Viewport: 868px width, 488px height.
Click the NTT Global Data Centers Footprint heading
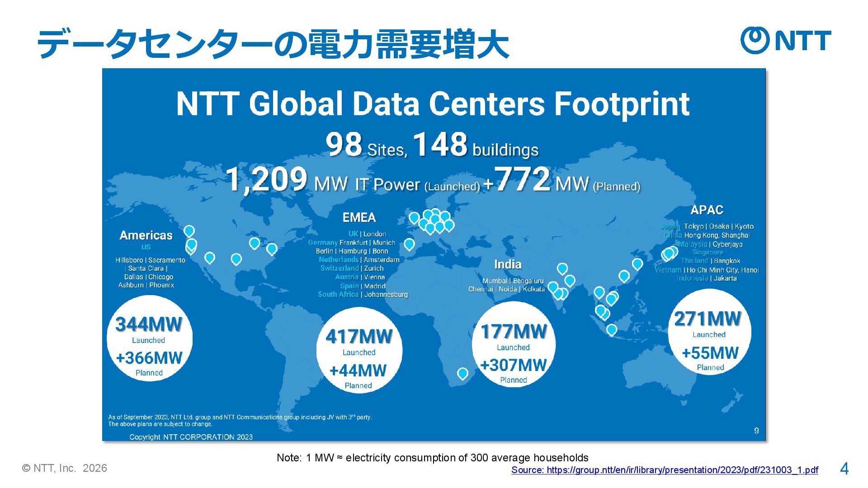point(433,104)
